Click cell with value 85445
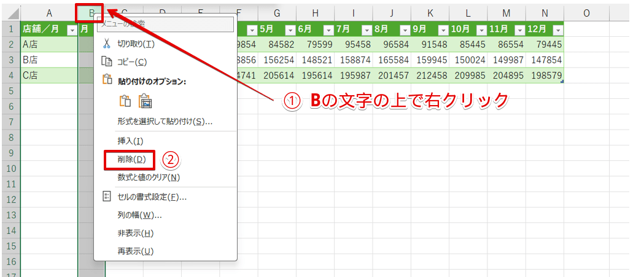 pos(468,44)
